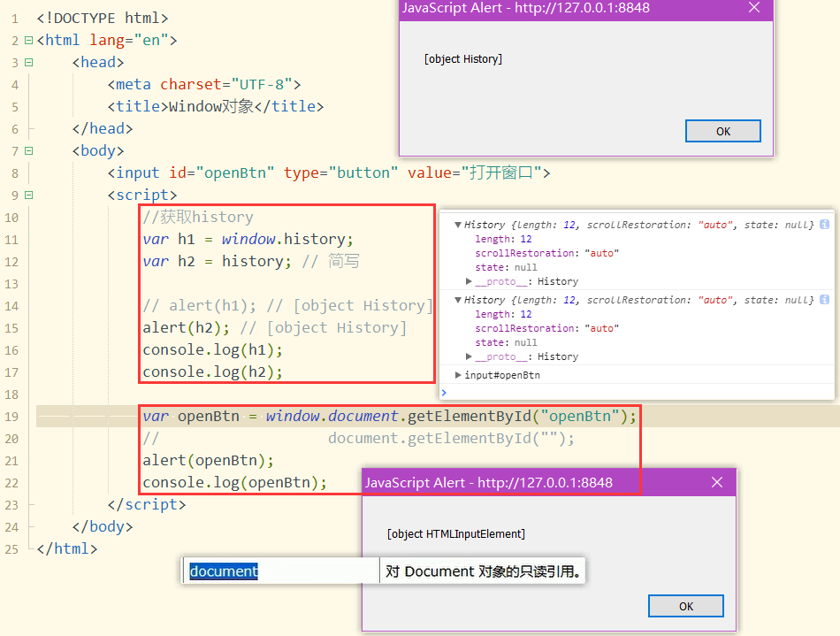Collapse the first History object in console
The image size is (840, 636).
point(458,225)
